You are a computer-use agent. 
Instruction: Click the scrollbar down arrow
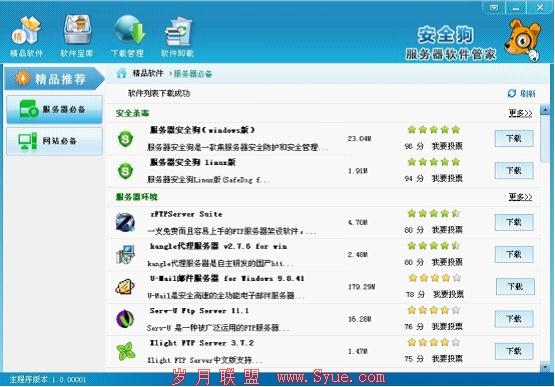[545, 367]
